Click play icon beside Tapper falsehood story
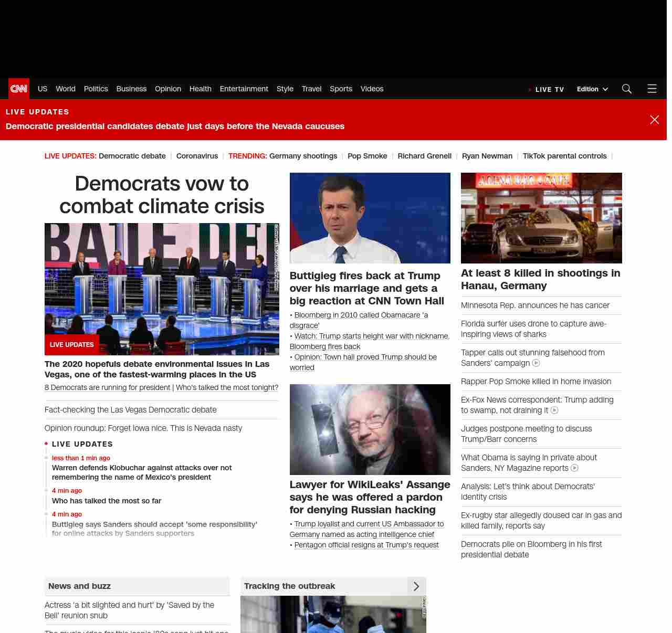The image size is (672, 633). click(x=536, y=363)
